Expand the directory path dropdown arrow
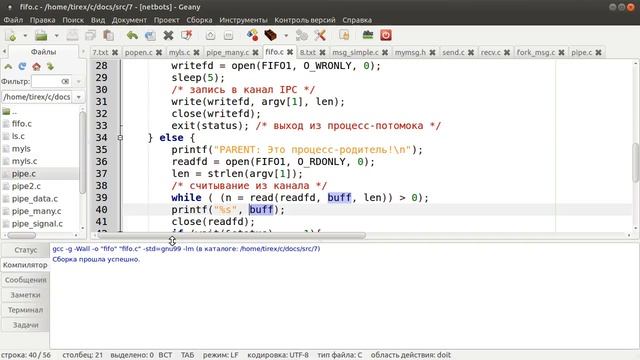Viewport: 640px width, 360px height. coord(78,97)
